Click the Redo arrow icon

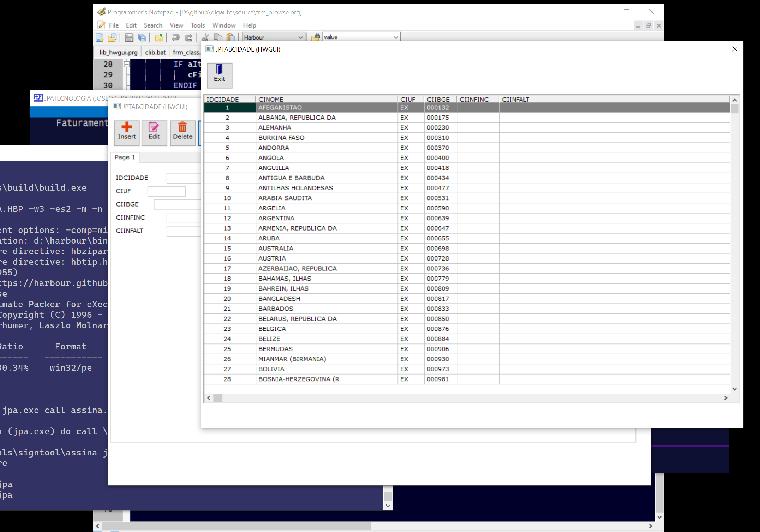coord(189,37)
